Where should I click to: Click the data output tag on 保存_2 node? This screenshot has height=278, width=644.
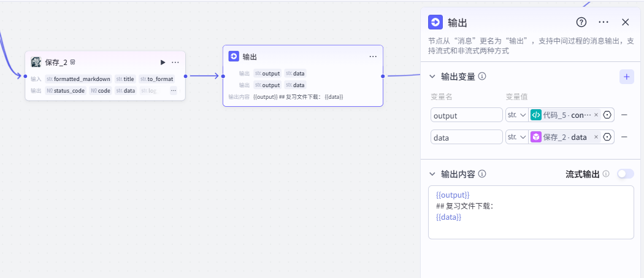[126, 90]
